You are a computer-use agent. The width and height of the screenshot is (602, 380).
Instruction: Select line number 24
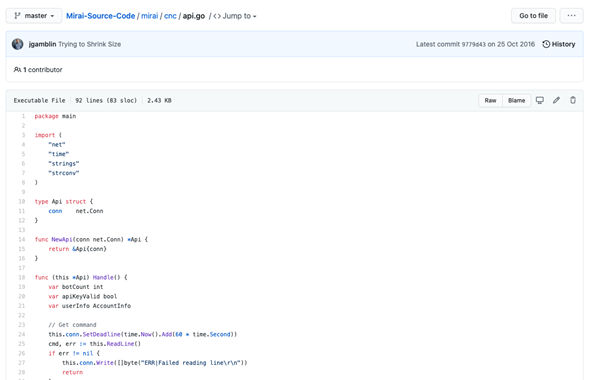pos(22,334)
